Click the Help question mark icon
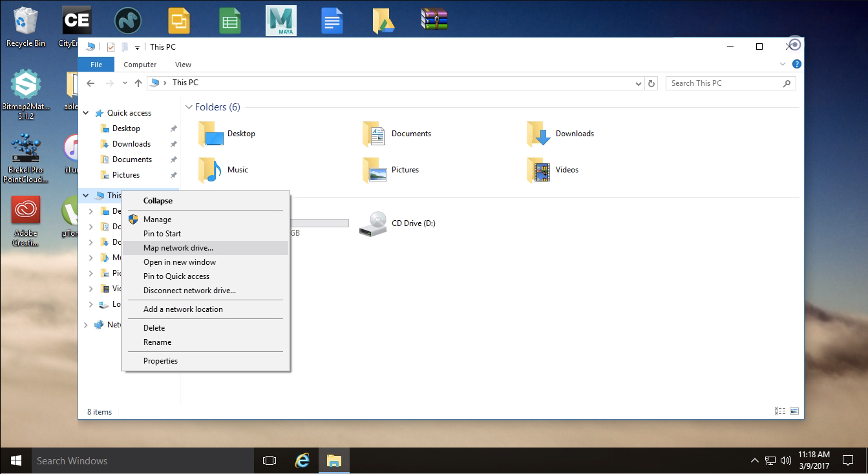Image resolution: width=868 pixels, height=474 pixels. pyautogui.click(x=797, y=64)
